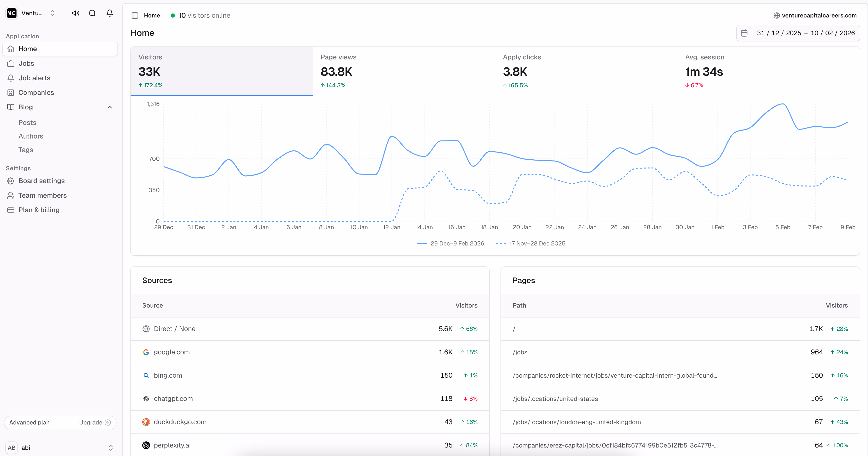Screen dimensions: 868x456
Task: Open Companies in sidebar
Action: pyautogui.click(x=36, y=92)
